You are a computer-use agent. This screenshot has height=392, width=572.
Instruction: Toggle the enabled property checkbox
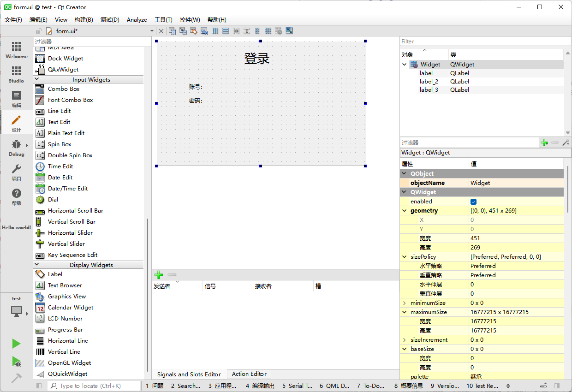(473, 202)
